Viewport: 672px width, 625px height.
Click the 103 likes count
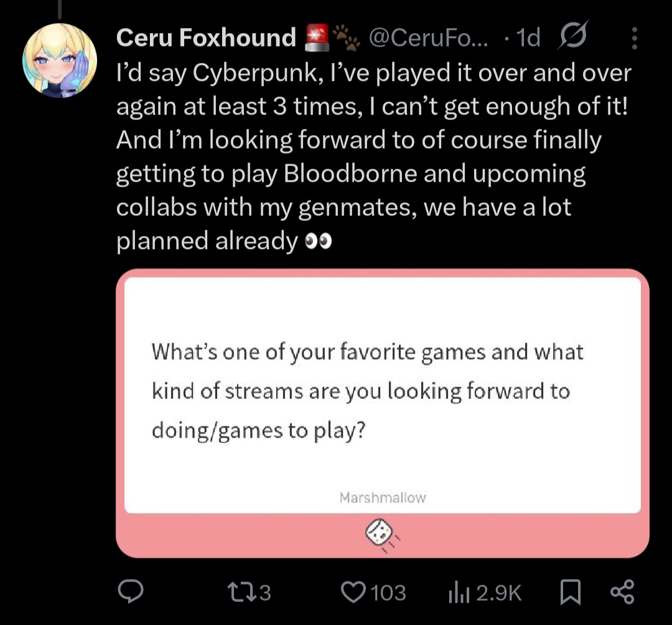pos(388,592)
